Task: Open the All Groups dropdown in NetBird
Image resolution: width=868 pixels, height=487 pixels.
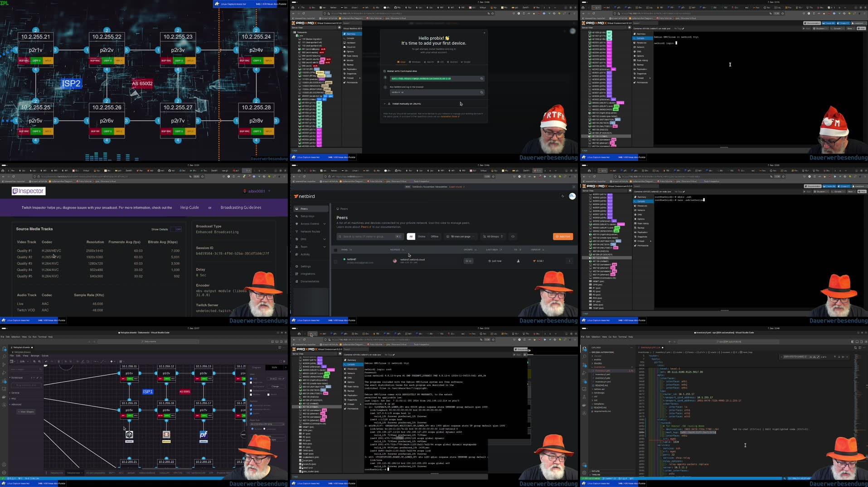Action: click(494, 236)
